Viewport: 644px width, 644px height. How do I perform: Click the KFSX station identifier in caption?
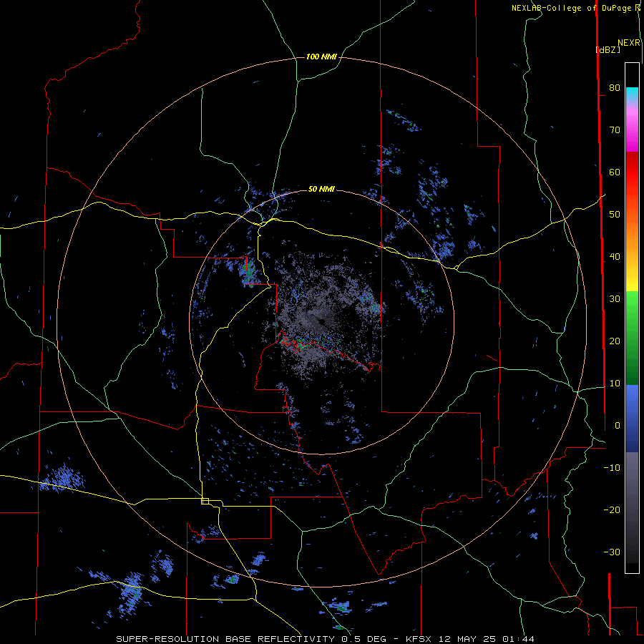pos(419,639)
